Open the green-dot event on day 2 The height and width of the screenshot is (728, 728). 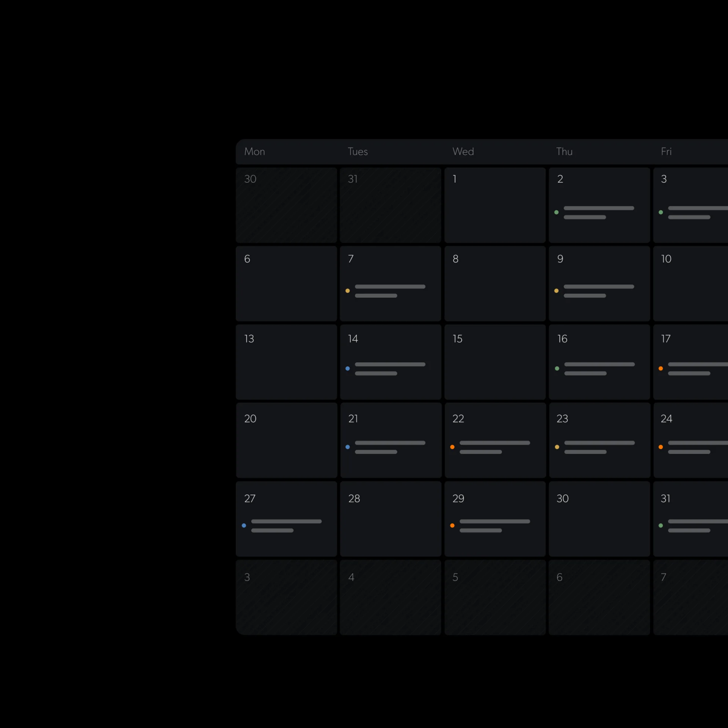[594, 212]
